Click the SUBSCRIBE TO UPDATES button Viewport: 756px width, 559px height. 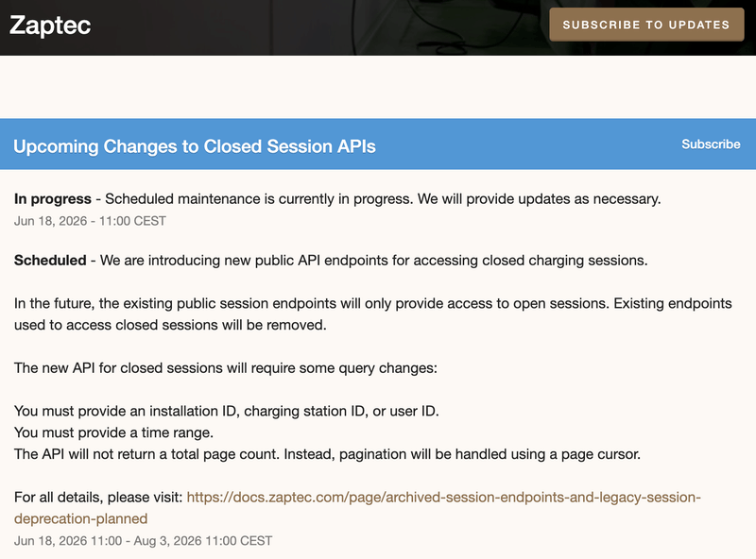click(x=646, y=25)
